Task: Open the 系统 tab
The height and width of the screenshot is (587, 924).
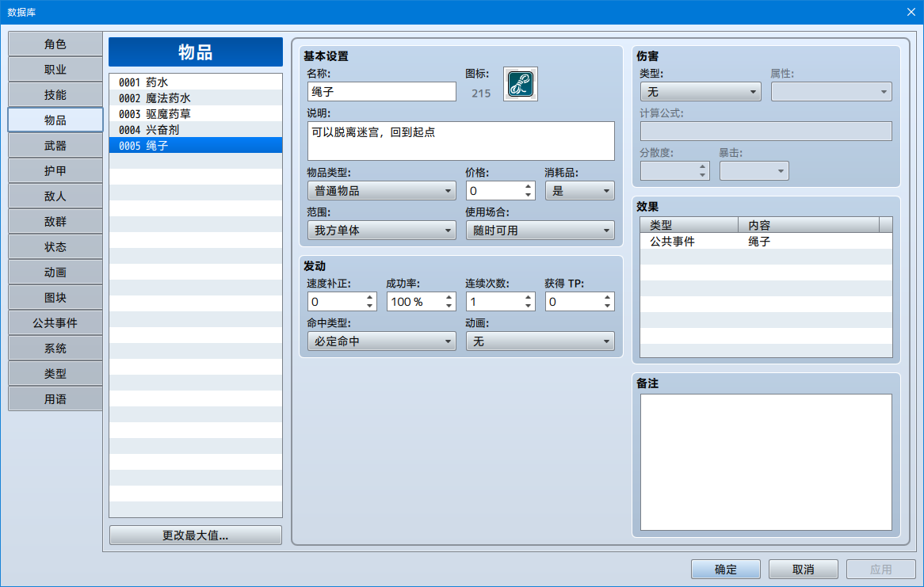Action: (x=55, y=349)
